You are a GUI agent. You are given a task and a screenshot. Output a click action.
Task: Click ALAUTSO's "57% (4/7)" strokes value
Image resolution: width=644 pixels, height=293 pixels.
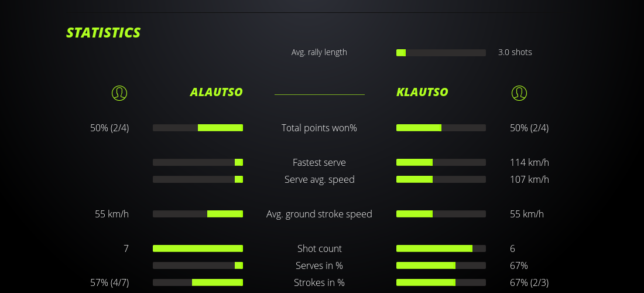click(x=109, y=282)
